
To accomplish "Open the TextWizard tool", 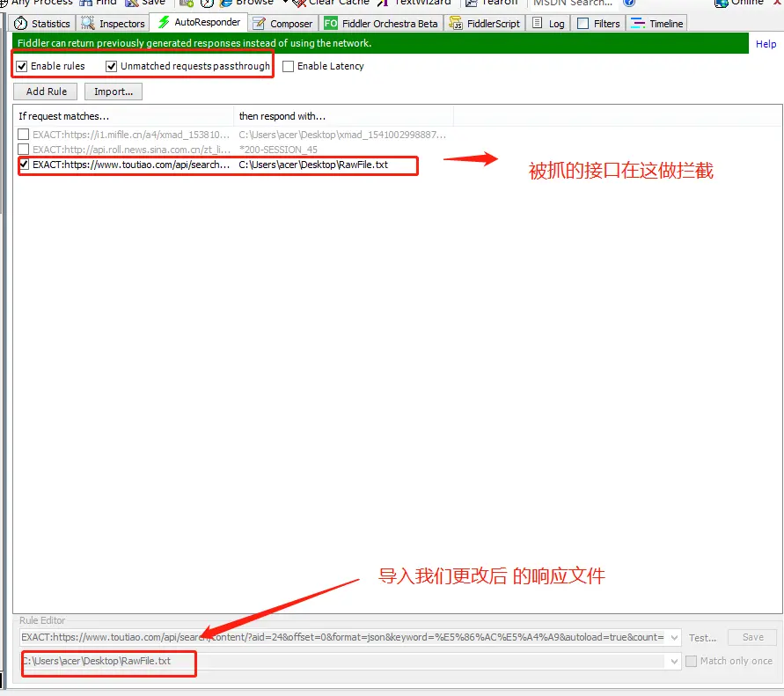I will (x=414, y=3).
